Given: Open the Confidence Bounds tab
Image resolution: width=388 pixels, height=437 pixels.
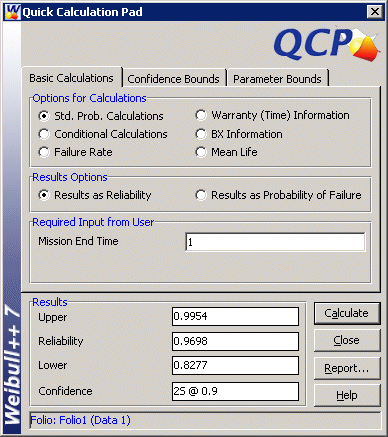Looking at the screenshot, I should click(x=173, y=79).
